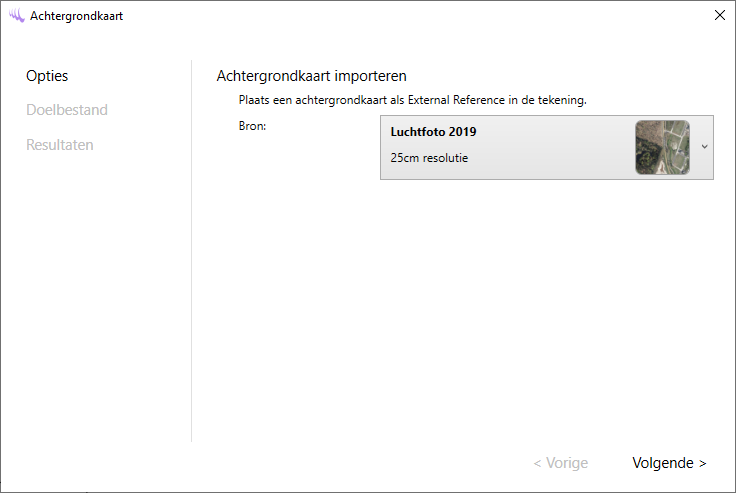
Task: Click the Achtergrondkaart window title text
Action: point(77,16)
